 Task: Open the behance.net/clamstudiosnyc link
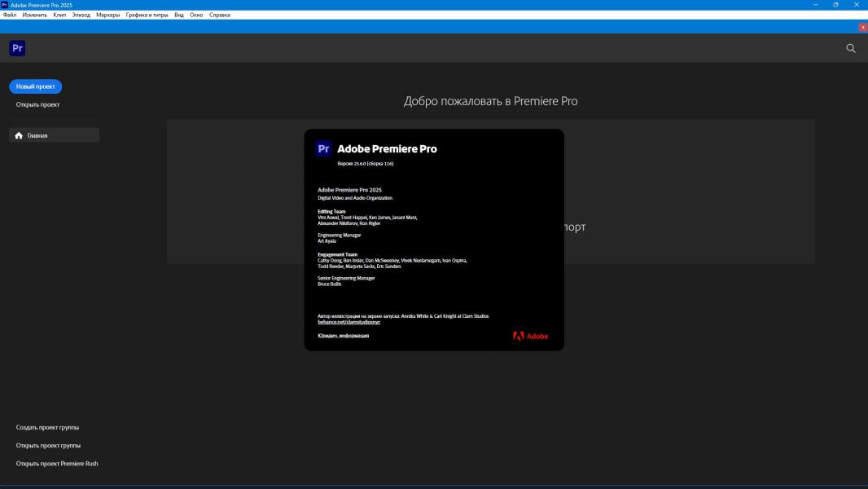(349, 322)
